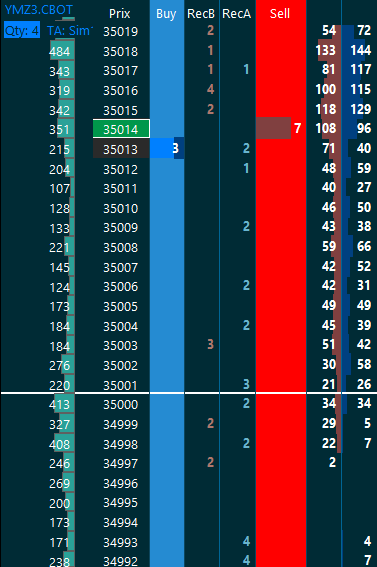Click ask volume 144 at 35018
377x567 pixels.
coord(361,50)
